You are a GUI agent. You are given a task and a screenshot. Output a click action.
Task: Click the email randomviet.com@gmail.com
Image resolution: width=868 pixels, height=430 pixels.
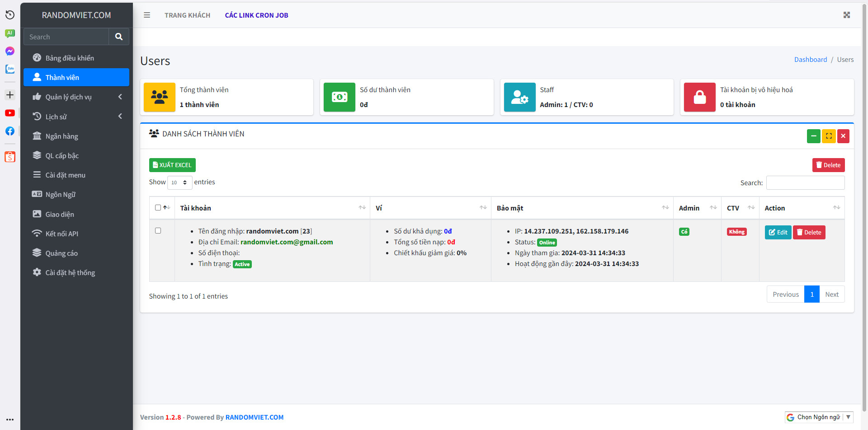[x=287, y=242]
